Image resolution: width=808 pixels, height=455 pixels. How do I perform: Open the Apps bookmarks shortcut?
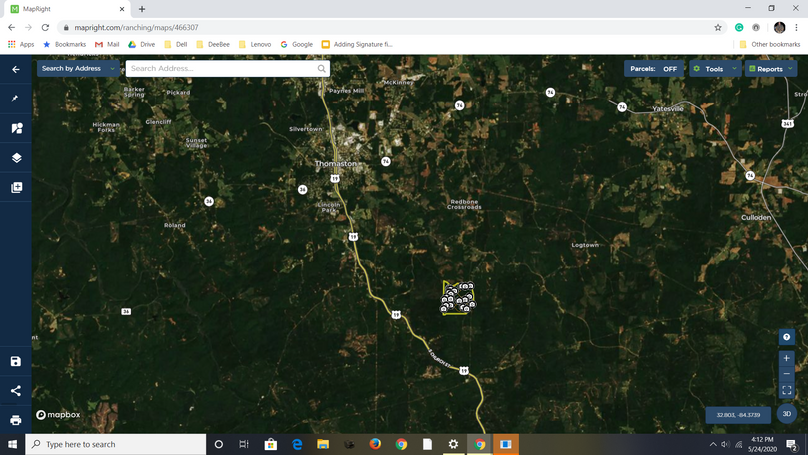pos(21,44)
